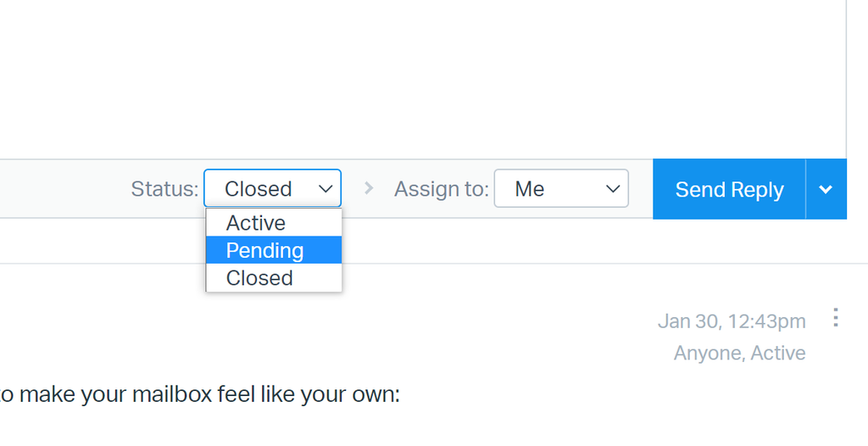Click the Status: label

pyautogui.click(x=164, y=189)
